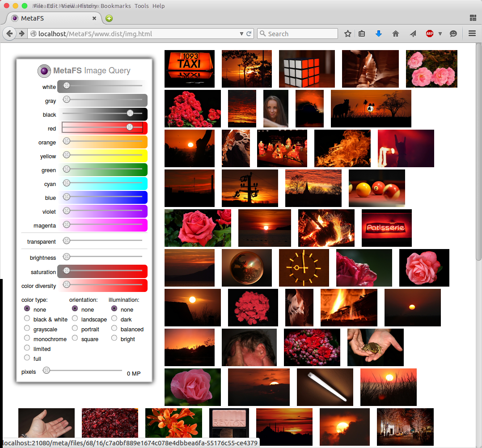Open the Revlon makeup thumbnail
The height and width of the screenshot is (448, 482).
[229, 423]
